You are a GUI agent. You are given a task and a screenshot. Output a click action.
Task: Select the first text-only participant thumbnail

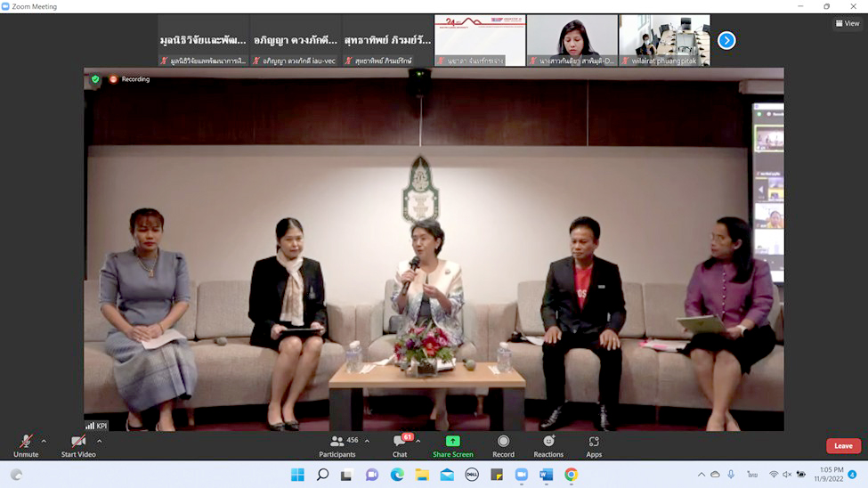(203, 40)
